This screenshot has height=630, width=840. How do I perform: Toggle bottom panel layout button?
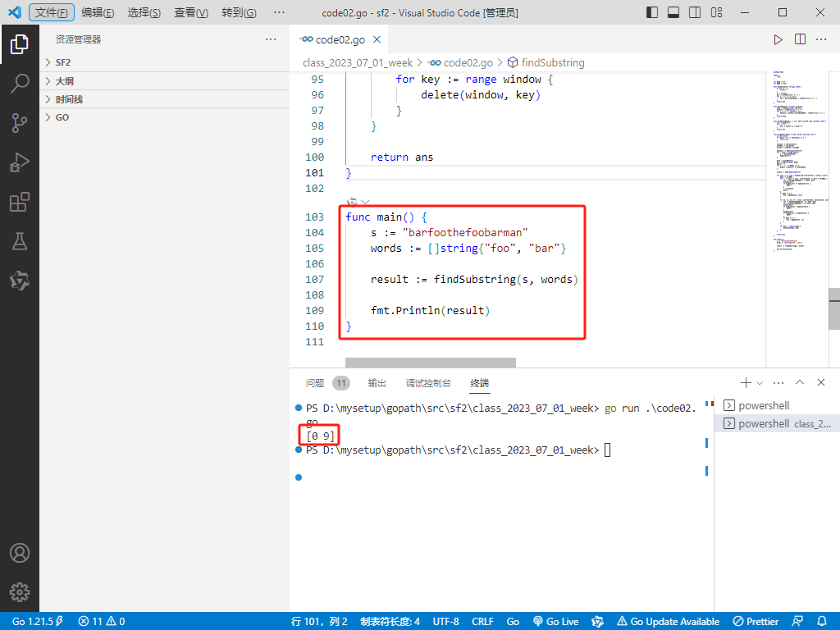(673, 12)
